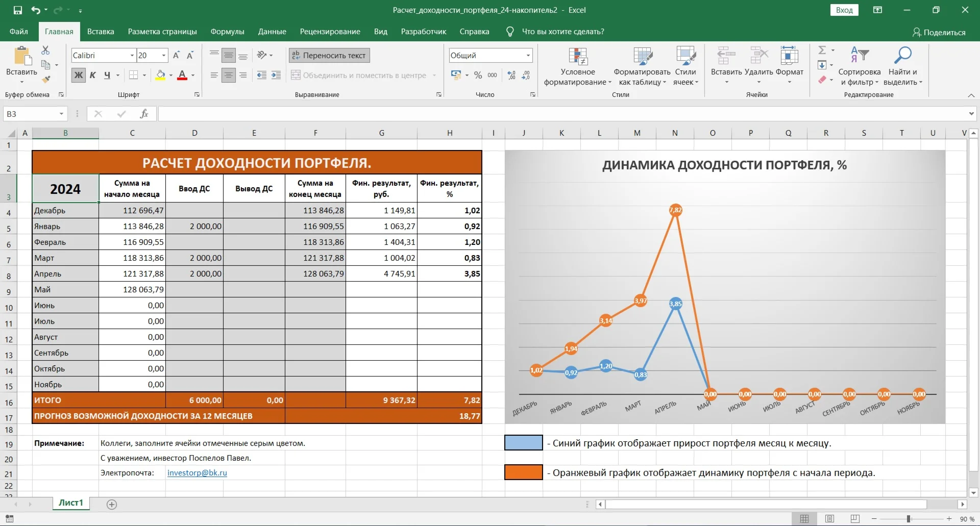980x526 pixels.
Task: Click the add new sheet plus icon
Action: pos(112,504)
